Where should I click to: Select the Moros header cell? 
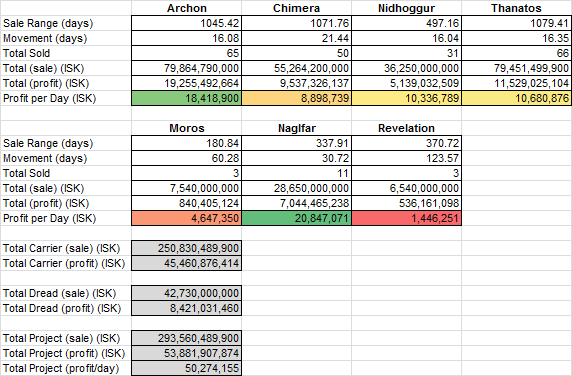(x=186, y=128)
